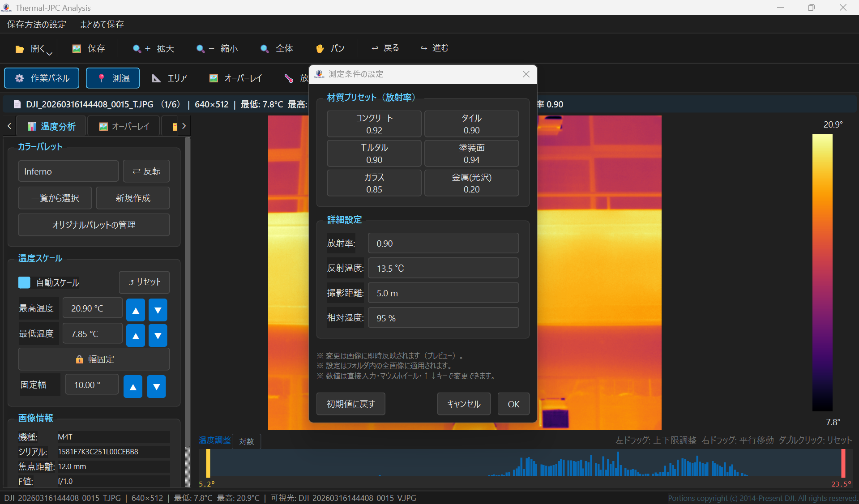Increase 最高温度 with the up arrow

136,310
